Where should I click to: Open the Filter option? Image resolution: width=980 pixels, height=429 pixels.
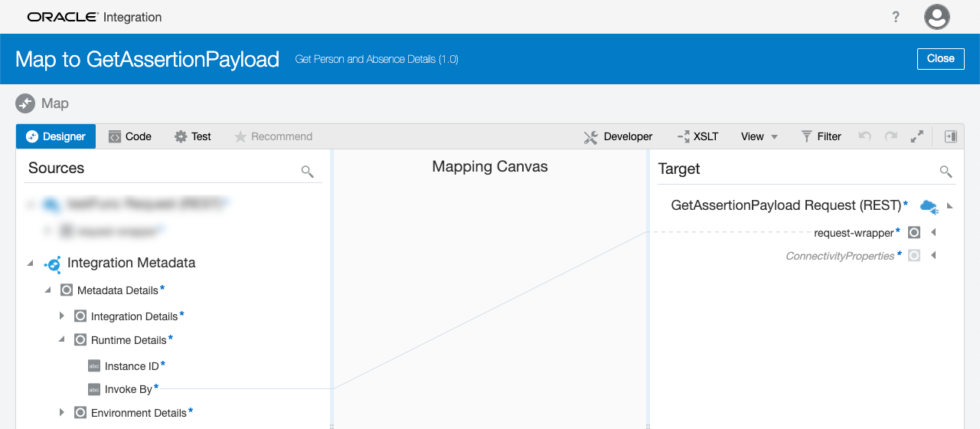pos(821,136)
